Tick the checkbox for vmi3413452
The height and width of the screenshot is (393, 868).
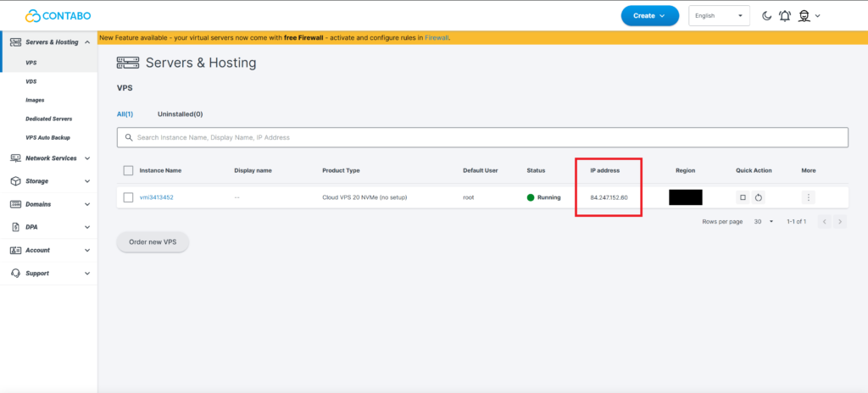(x=129, y=197)
